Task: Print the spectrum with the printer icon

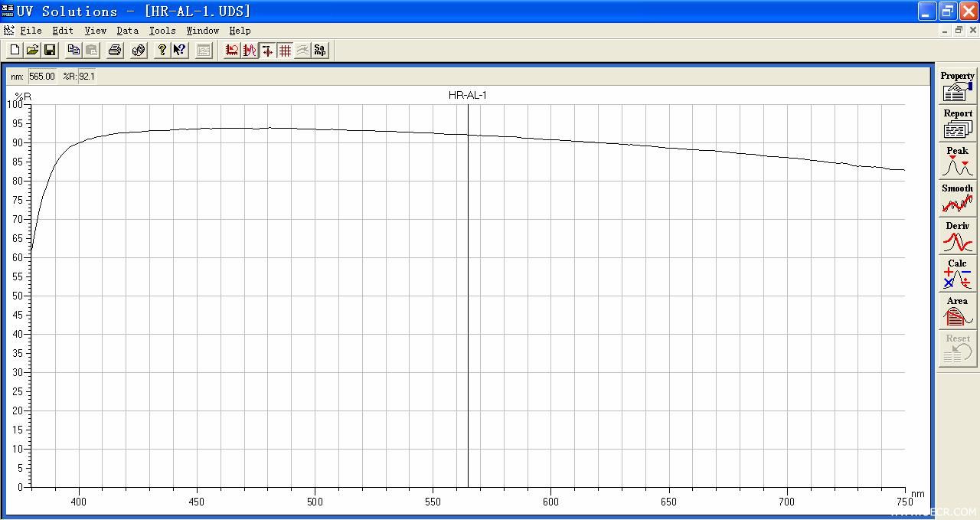Action: (x=115, y=51)
